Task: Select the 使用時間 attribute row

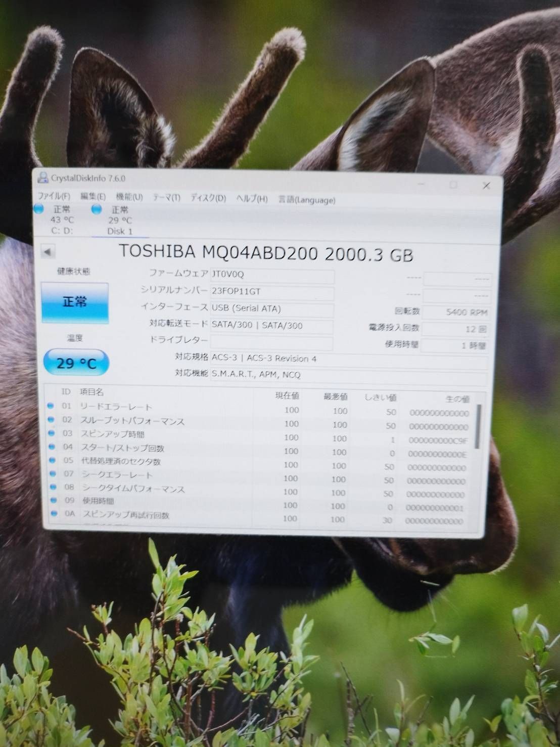Action: pyautogui.click(x=260, y=504)
